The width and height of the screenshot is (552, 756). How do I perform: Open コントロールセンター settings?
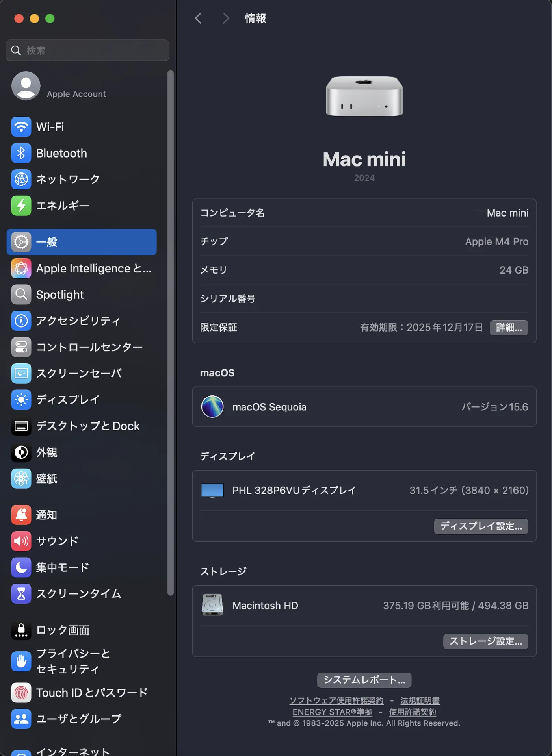pos(82,347)
